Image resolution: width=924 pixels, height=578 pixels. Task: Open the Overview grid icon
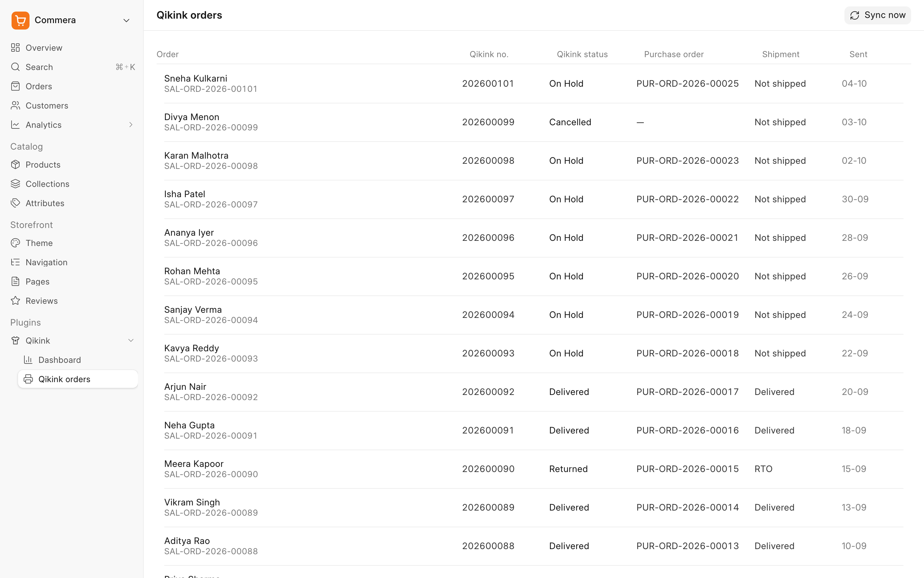(15, 48)
